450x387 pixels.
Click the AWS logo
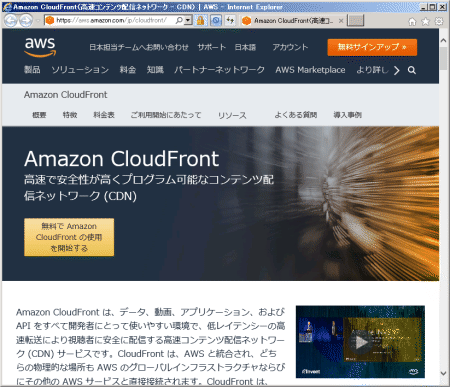coord(40,46)
